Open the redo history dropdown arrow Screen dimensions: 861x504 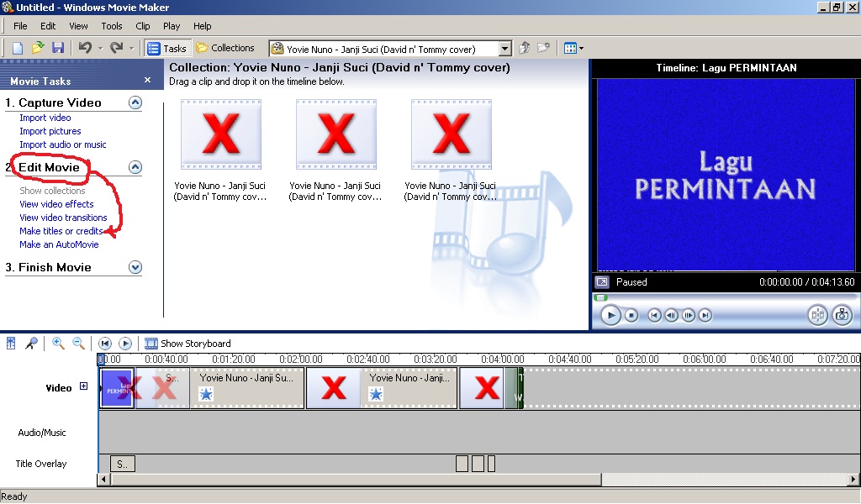pos(131,49)
